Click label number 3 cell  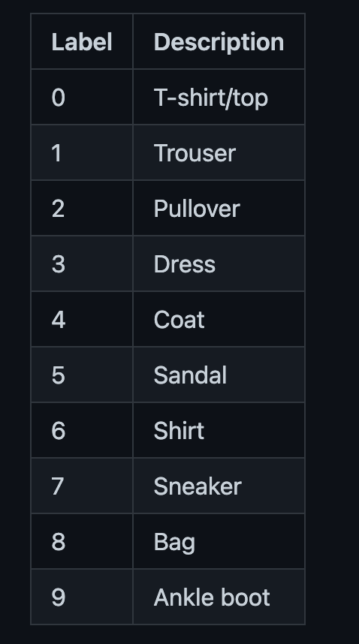[82, 263]
